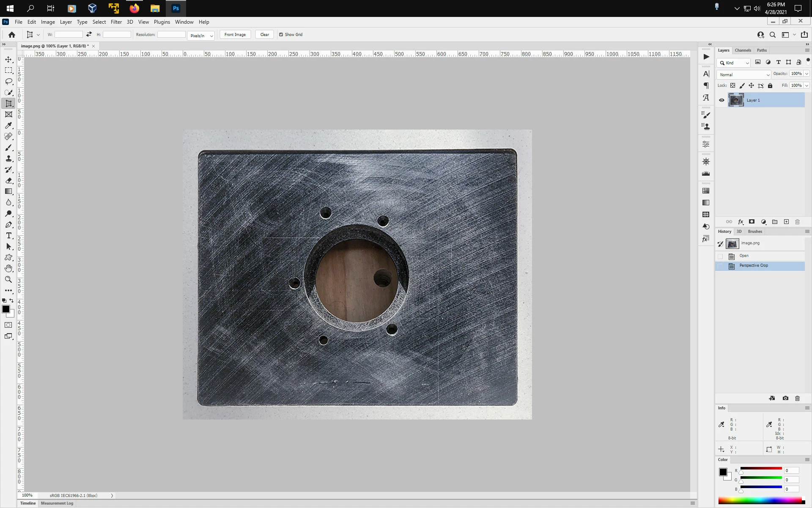Activate the Hand tool

point(8,268)
